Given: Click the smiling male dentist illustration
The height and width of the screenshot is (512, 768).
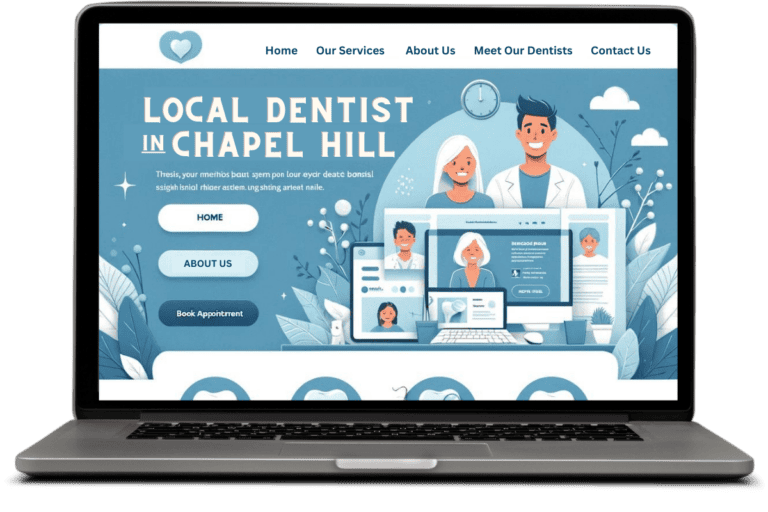Looking at the screenshot, I should (x=536, y=150).
